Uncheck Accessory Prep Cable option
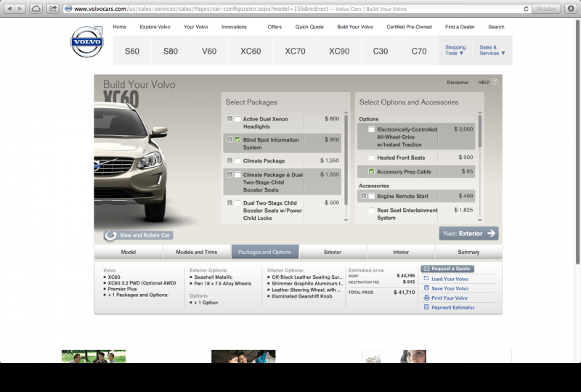Viewport: 581px width, 392px height. [x=371, y=171]
